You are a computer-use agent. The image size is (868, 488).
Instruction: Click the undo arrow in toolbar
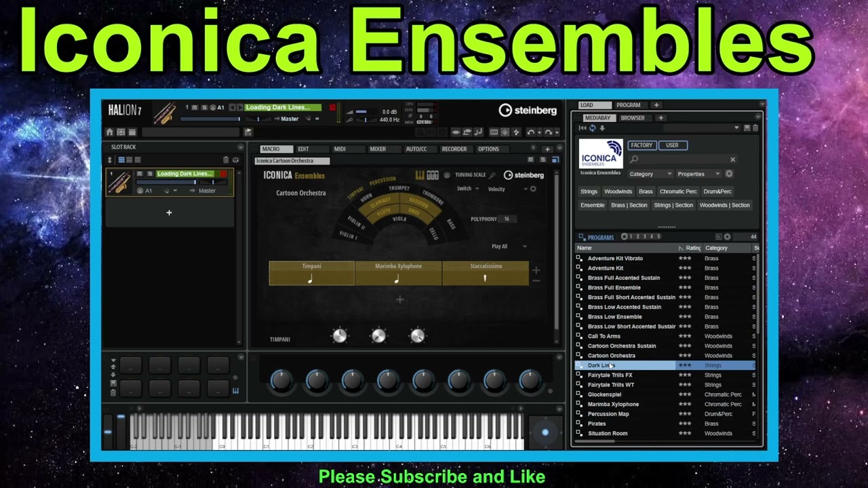point(530,132)
